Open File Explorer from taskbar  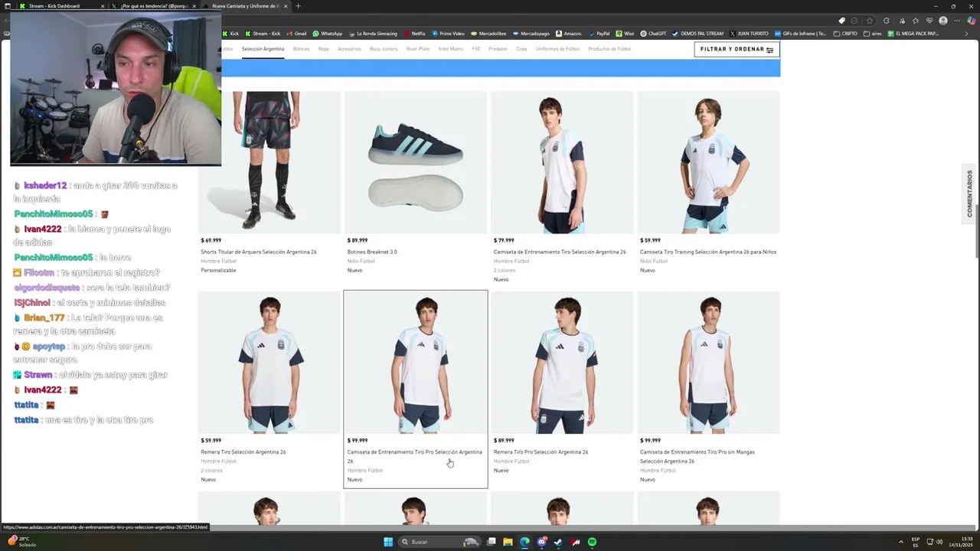[508, 542]
